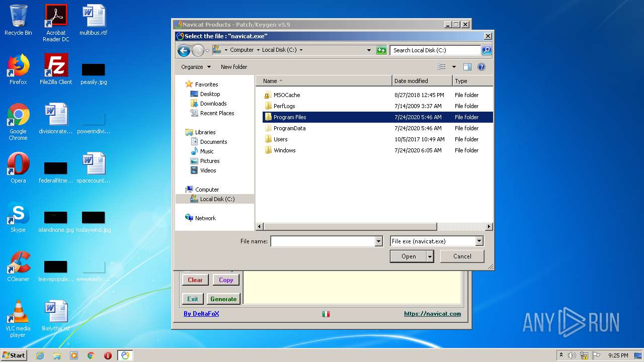Open the dialog's help question-mark icon
Image resolution: width=644 pixels, height=362 pixels.
pos(481,67)
